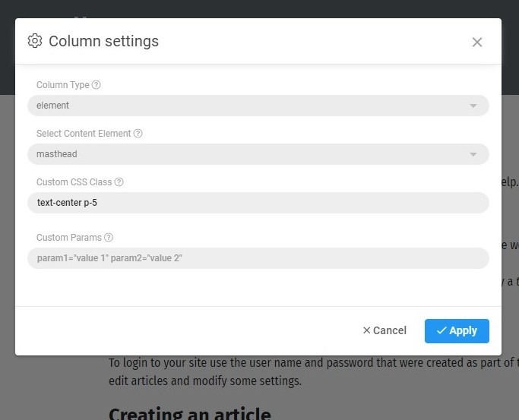Click the Custom Params field label
The image size is (519, 420).
coord(68,238)
